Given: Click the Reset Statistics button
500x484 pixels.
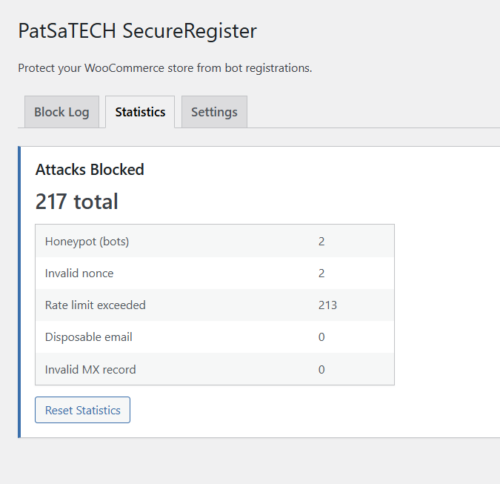Looking at the screenshot, I should click(83, 410).
